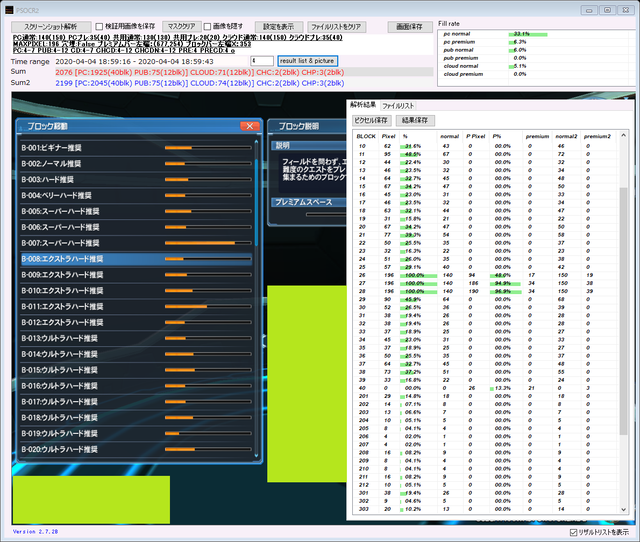Viewport: 640px width, 542px height.
Task: Click the スクリーンショット解析 button
Action: coord(51,27)
